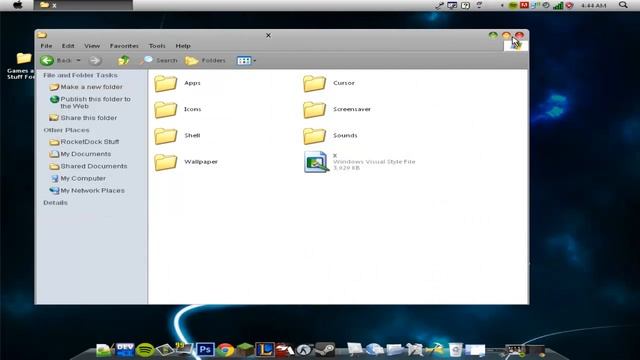Click the Forward arrow in toolbar

[95, 60]
